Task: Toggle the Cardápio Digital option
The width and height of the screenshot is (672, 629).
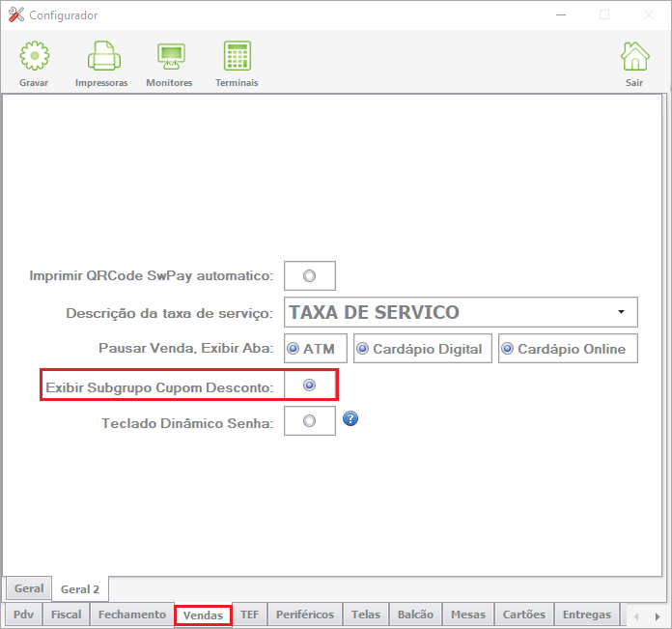Action: (363, 349)
